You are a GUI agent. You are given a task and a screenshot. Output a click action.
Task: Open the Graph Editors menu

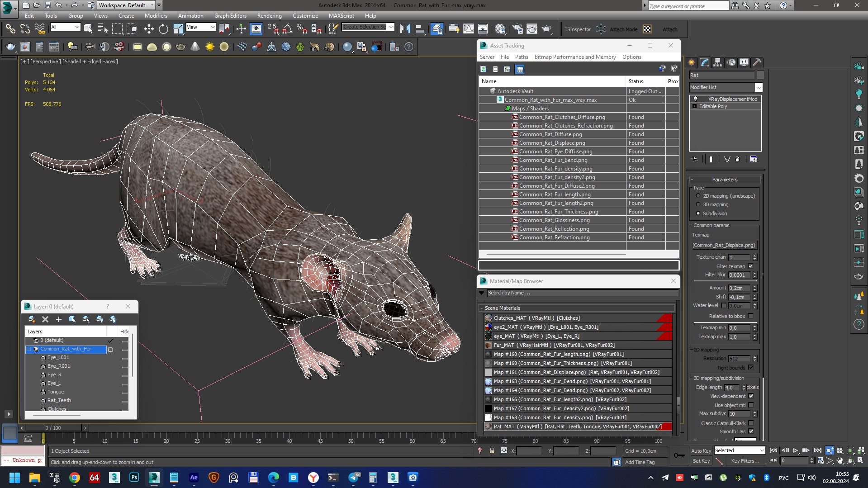(x=230, y=15)
